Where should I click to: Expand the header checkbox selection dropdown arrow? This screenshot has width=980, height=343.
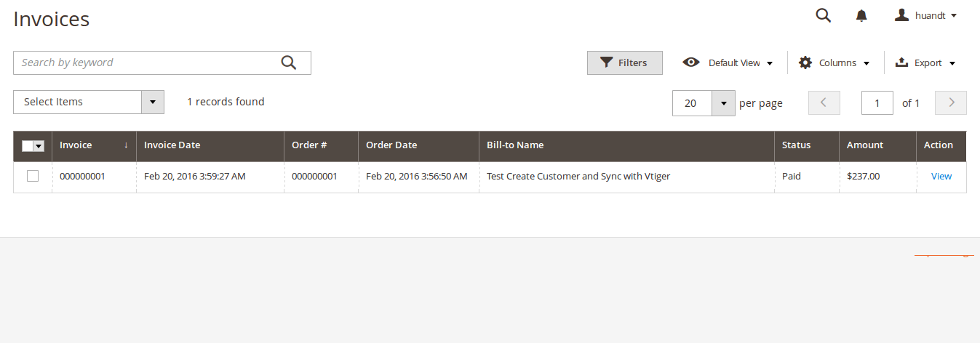[39, 145]
